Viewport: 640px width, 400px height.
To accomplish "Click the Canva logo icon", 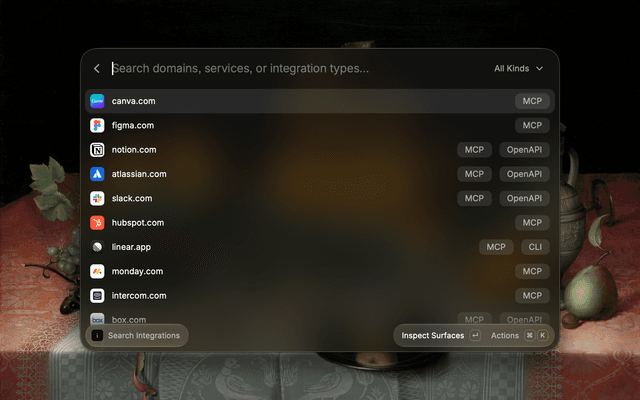I will [97, 101].
